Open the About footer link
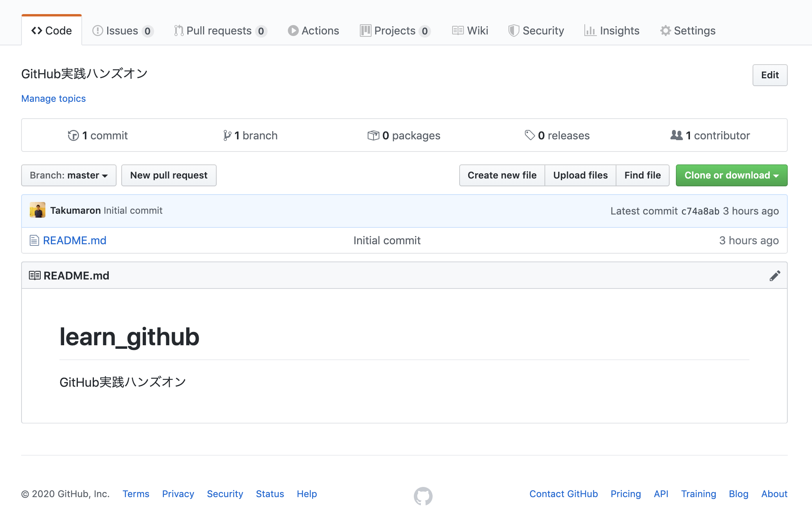Screen dimensions: 812x512 click(x=774, y=494)
